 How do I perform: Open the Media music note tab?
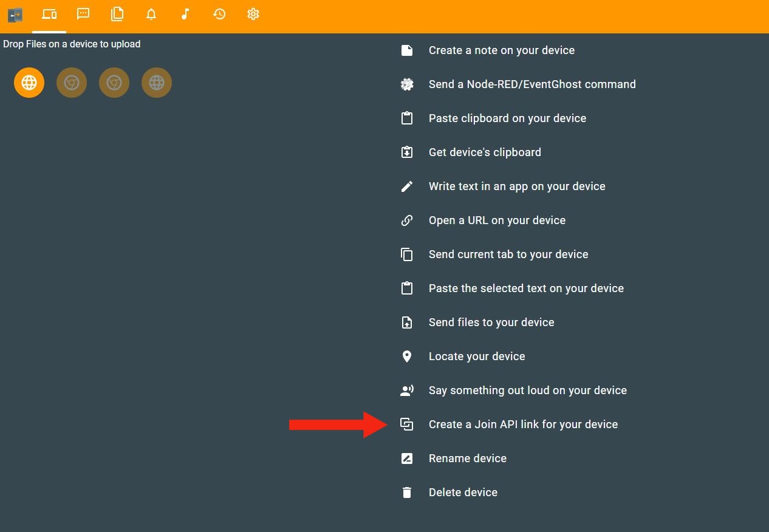pos(185,14)
